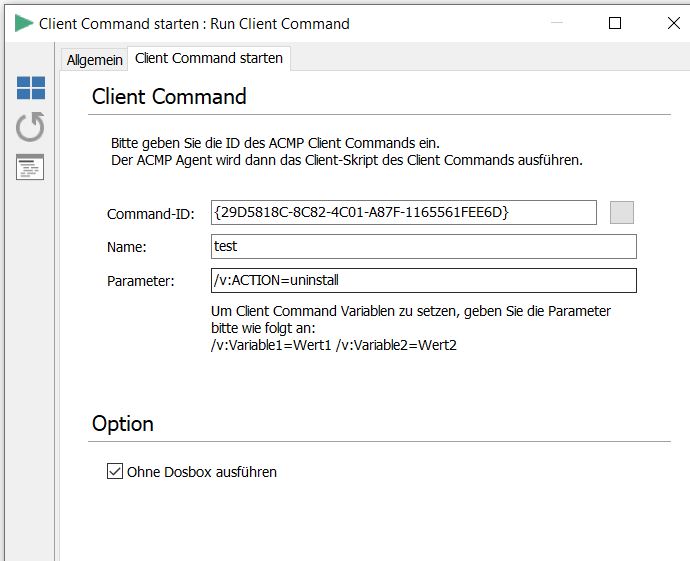
Task: Open the script text page sidebar icon
Action: (30, 167)
